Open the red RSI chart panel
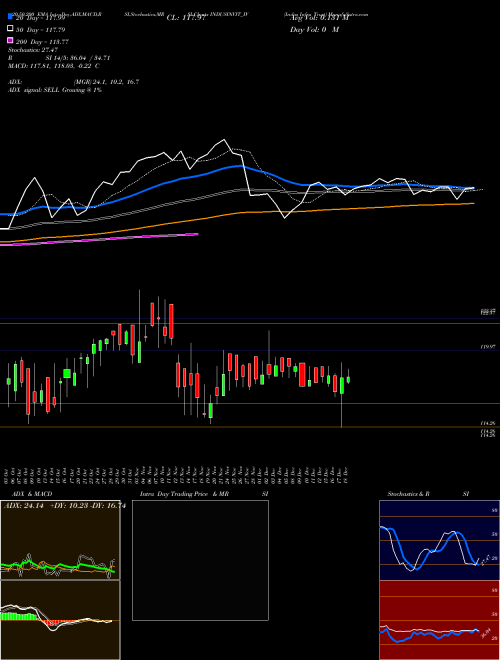500x660 pixels. point(439,620)
